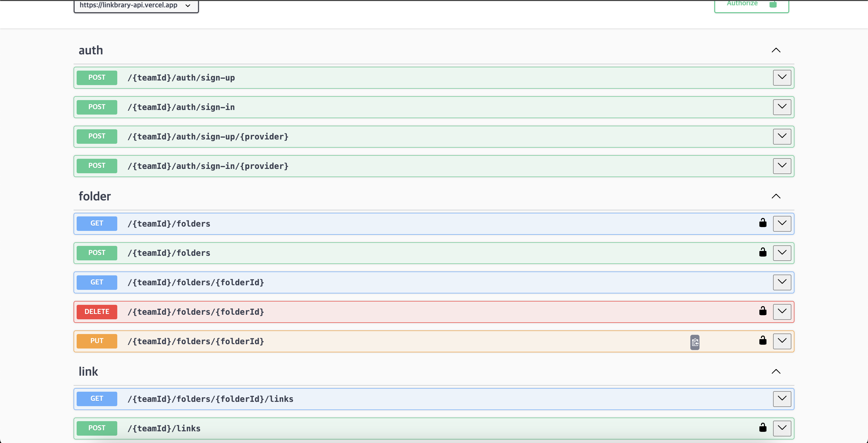Click lock icon on GET /{teamId}/folders
This screenshot has width=868, height=443.
[763, 223]
